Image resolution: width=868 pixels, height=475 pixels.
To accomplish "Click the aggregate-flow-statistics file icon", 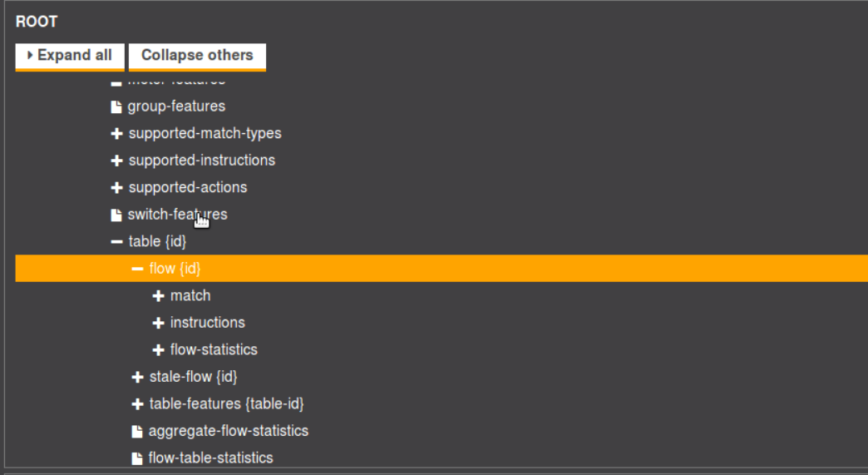I will click(137, 431).
